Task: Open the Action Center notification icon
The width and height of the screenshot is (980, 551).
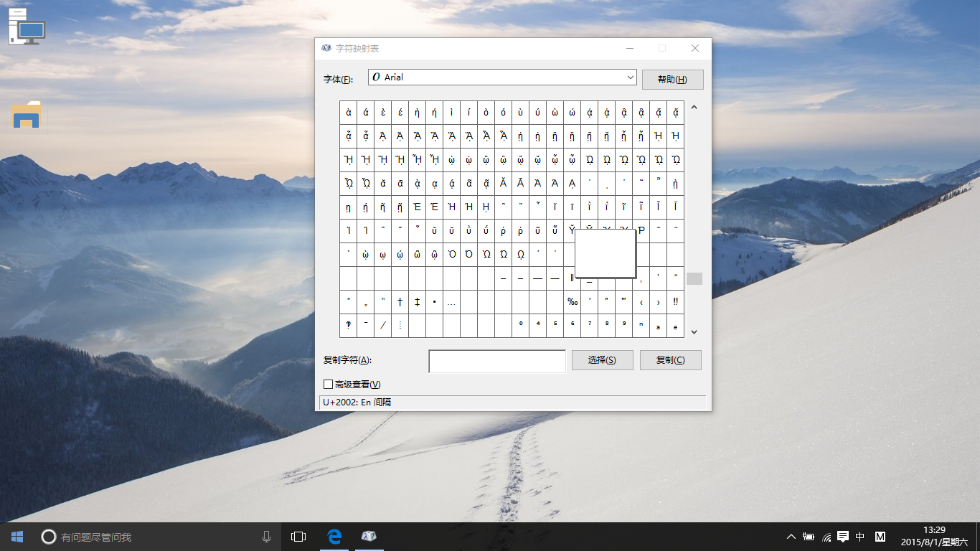Action: [843, 537]
